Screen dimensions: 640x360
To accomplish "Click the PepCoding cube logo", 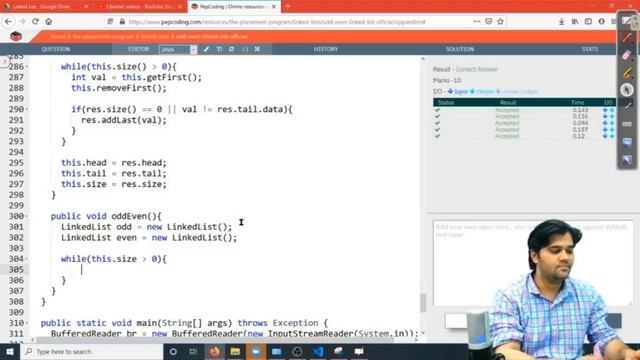I will 16,36.
